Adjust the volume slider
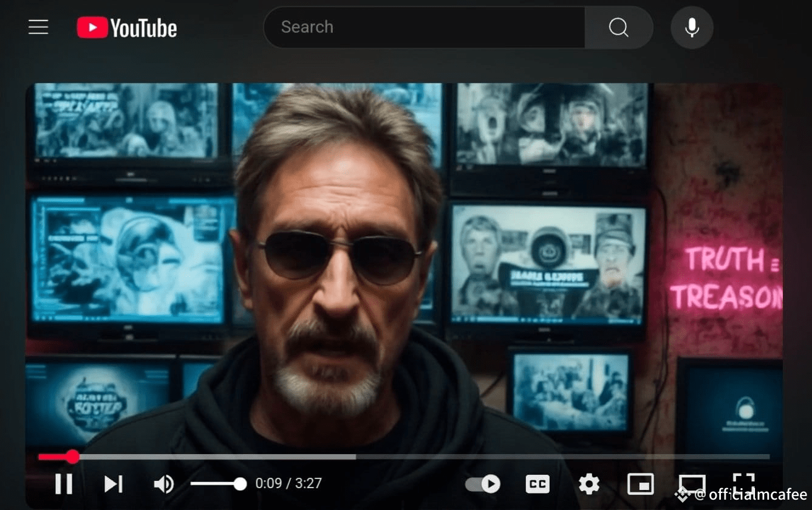812x510 pixels. pyautogui.click(x=218, y=484)
